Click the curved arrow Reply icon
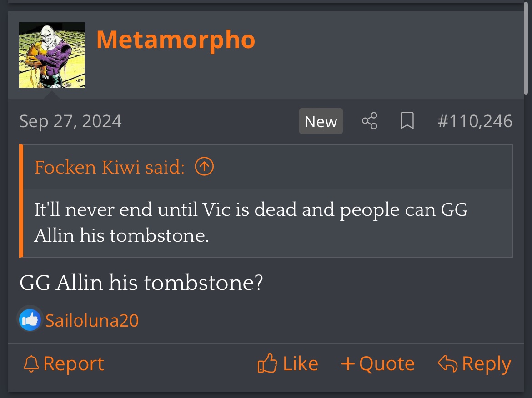 [x=447, y=364]
